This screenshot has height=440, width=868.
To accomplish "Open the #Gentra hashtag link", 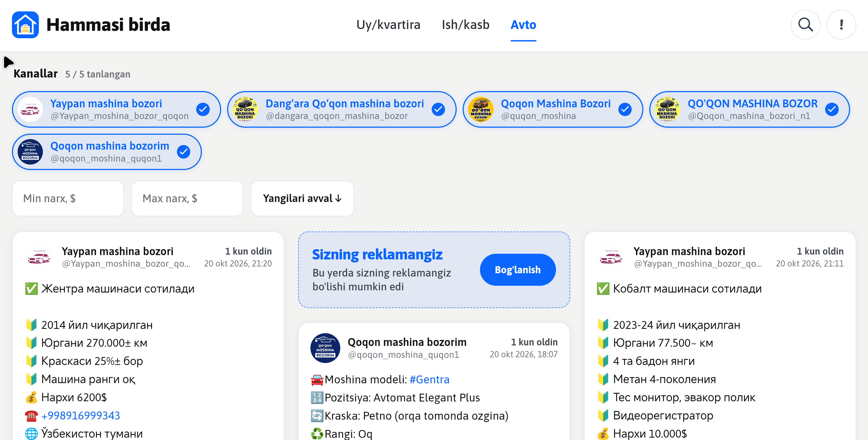I will click(x=429, y=380).
